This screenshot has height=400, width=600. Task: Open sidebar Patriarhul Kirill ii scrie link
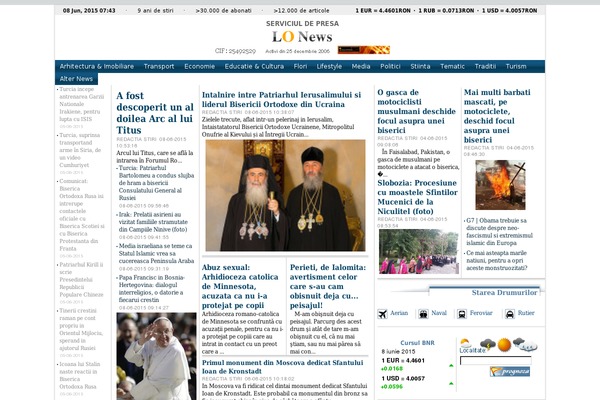[x=81, y=279]
